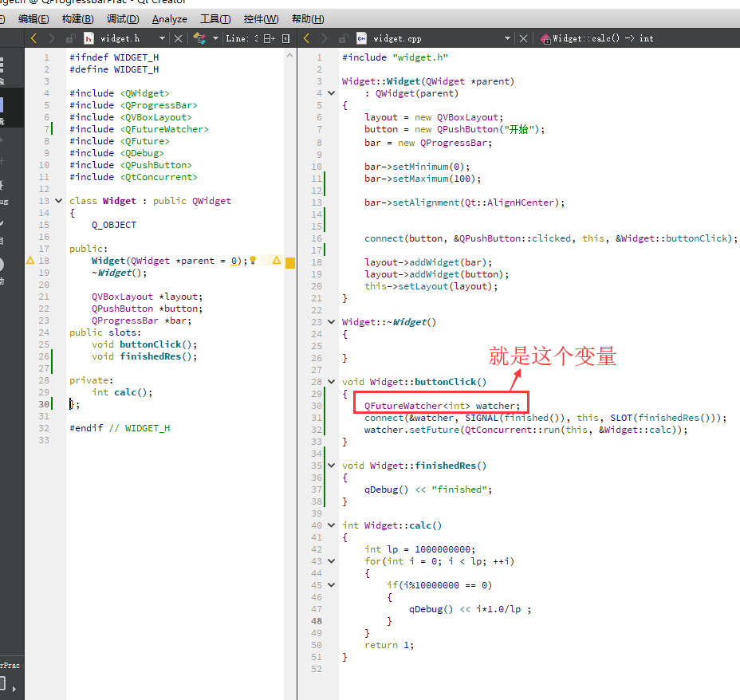Go back in the widget.h editor

click(33, 38)
